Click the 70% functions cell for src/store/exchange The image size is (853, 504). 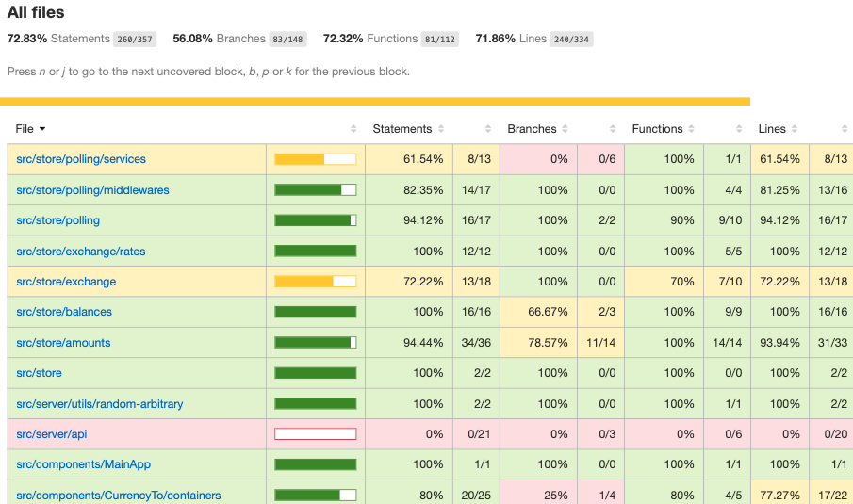664,282
